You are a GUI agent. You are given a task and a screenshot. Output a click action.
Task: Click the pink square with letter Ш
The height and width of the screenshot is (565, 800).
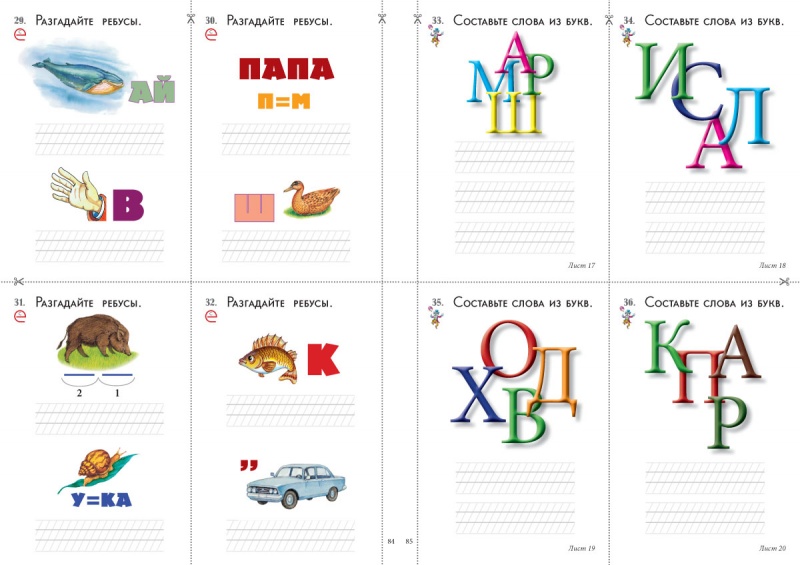click(254, 207)
